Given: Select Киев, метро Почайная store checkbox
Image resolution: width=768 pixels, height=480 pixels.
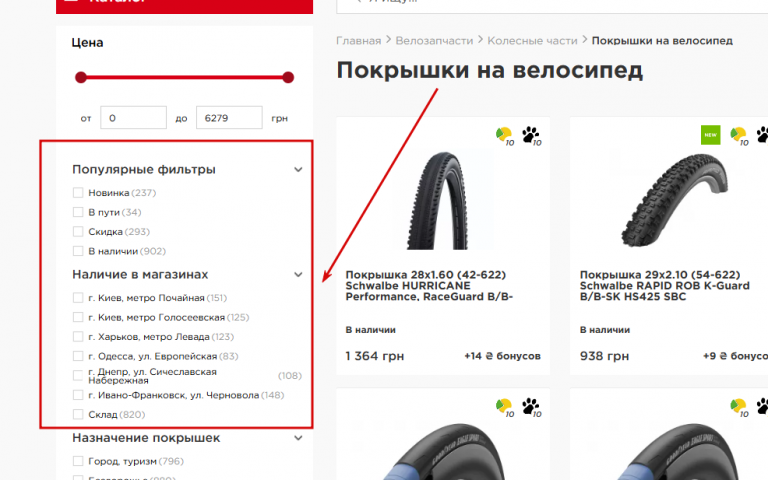Looking at the screenshot, I should coord(78,298).
